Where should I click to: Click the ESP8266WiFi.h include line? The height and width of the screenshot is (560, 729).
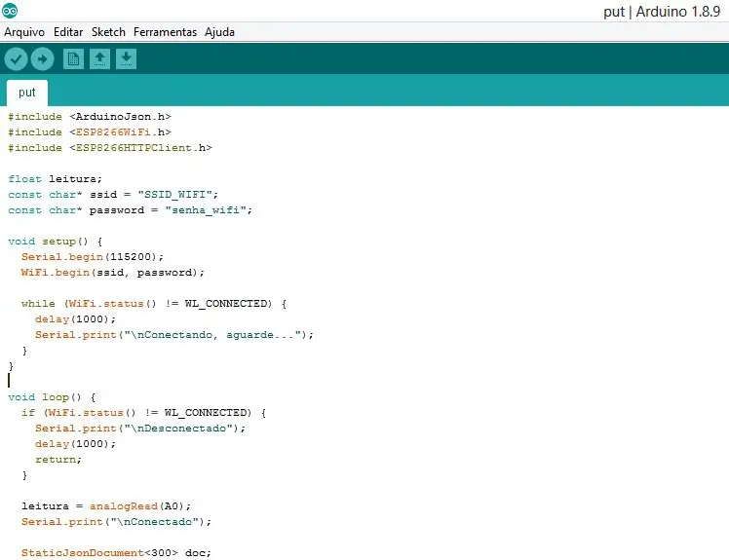pos(90,132)
